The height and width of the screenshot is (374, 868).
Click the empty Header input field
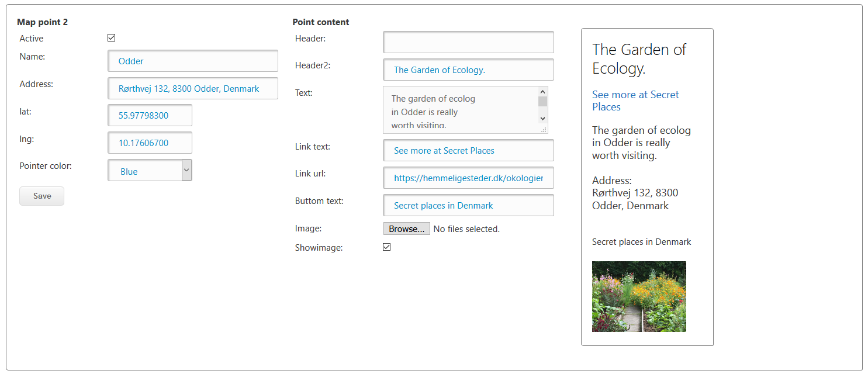pyautogui.click(x=468, y=42)
